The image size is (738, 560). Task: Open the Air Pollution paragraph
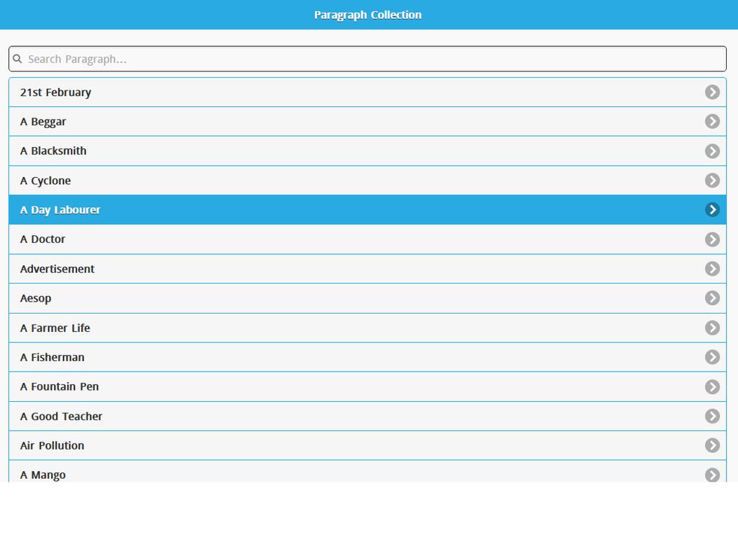click(x=367, y=446)
